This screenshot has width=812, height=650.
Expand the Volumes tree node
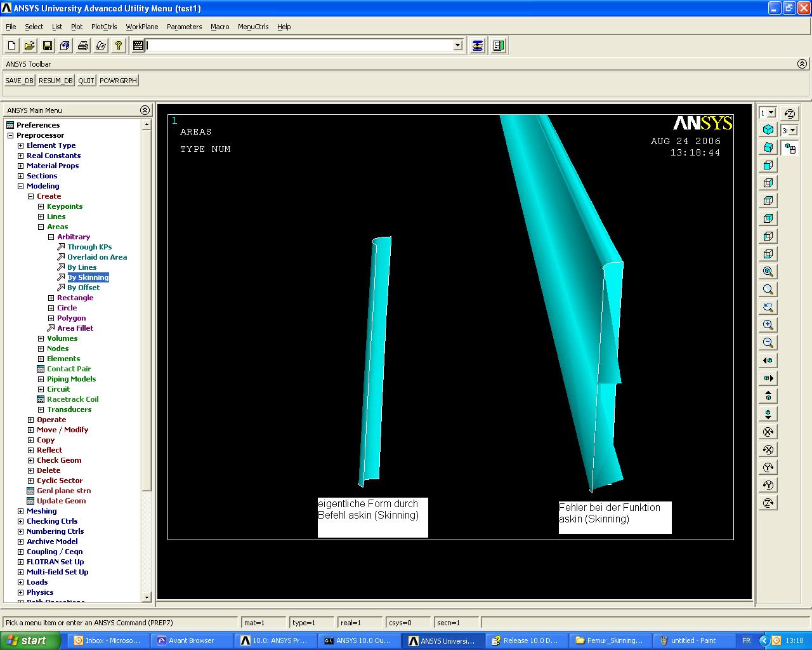click(41, 338)
